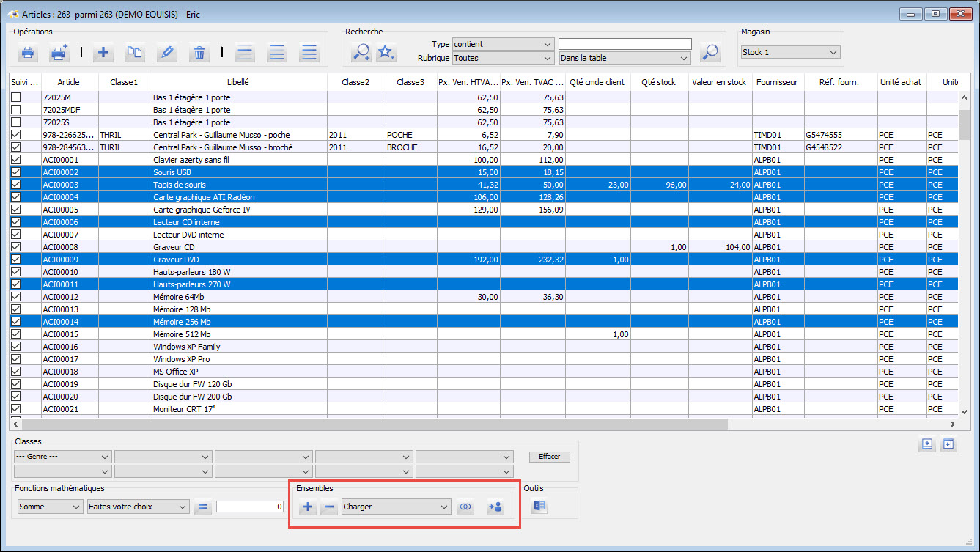Viewport: 980px width, 552px height.
Task: Open the 'Charger' dropdown in Ensembles
Action: [x=396, y=507]
